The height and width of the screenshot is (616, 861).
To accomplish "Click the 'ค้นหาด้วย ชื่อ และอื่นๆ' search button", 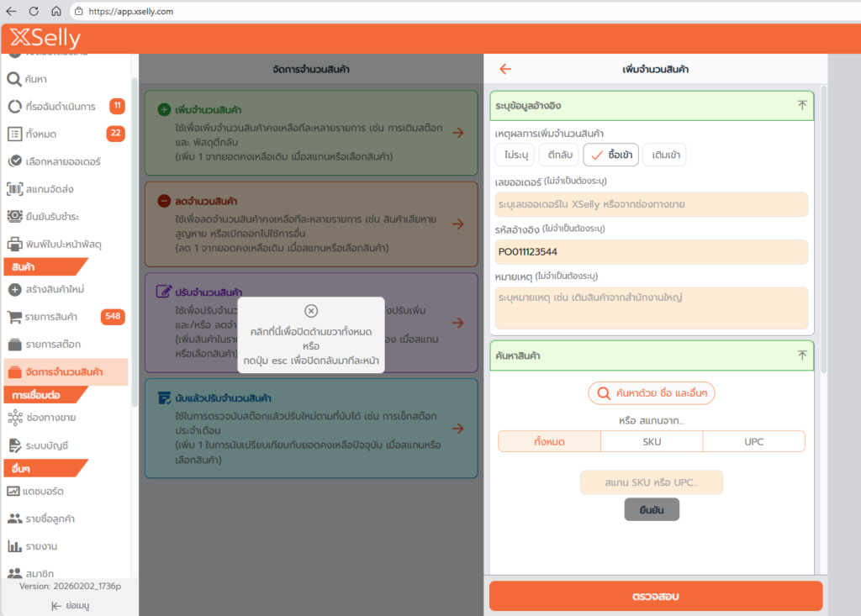I will (x=652, y=392).
